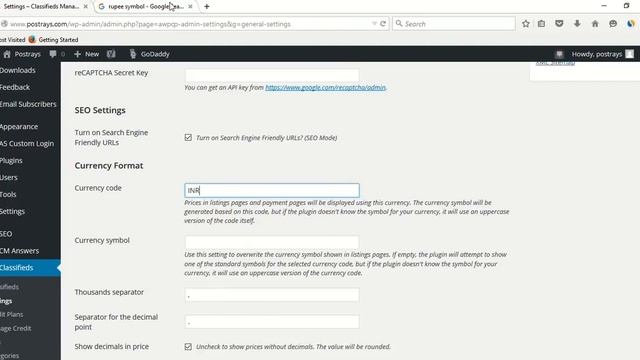This screenshot has height=360, width=640.
Task: Open a new browser tab
Action: point(207,7)
